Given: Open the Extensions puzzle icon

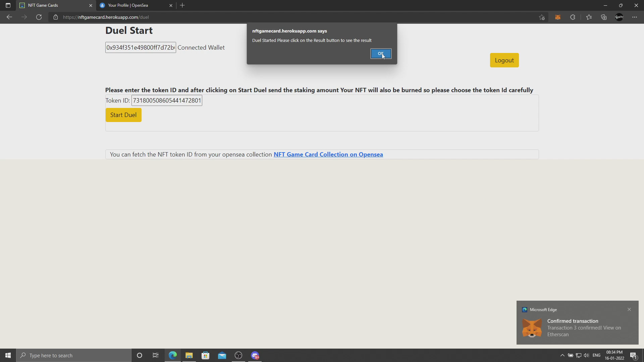Looking at the screenshot, I should pos(573,17).
